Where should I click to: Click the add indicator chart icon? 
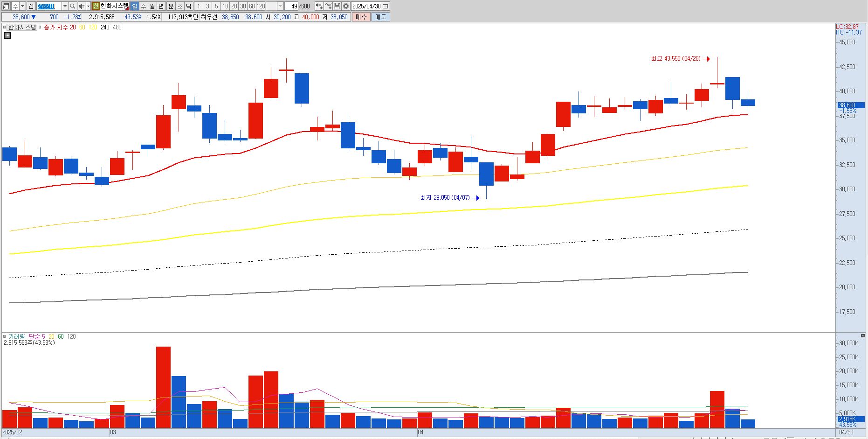click(319, 6)
